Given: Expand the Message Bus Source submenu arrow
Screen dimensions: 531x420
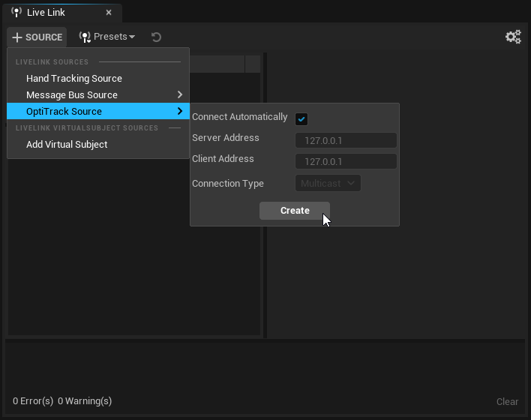Looking at the screenshot, I should click(x=180, y=95).
